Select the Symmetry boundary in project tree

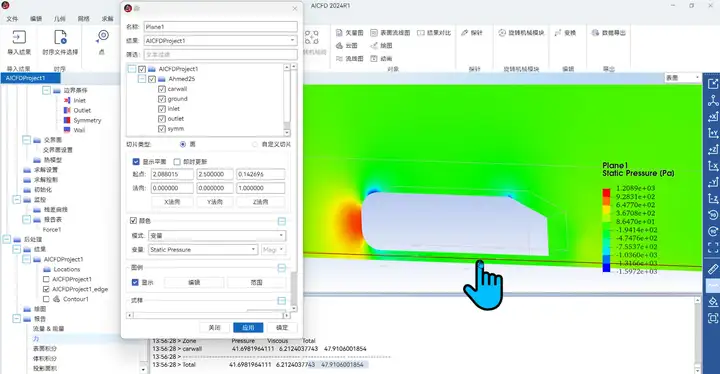click(x=87, y=120)
